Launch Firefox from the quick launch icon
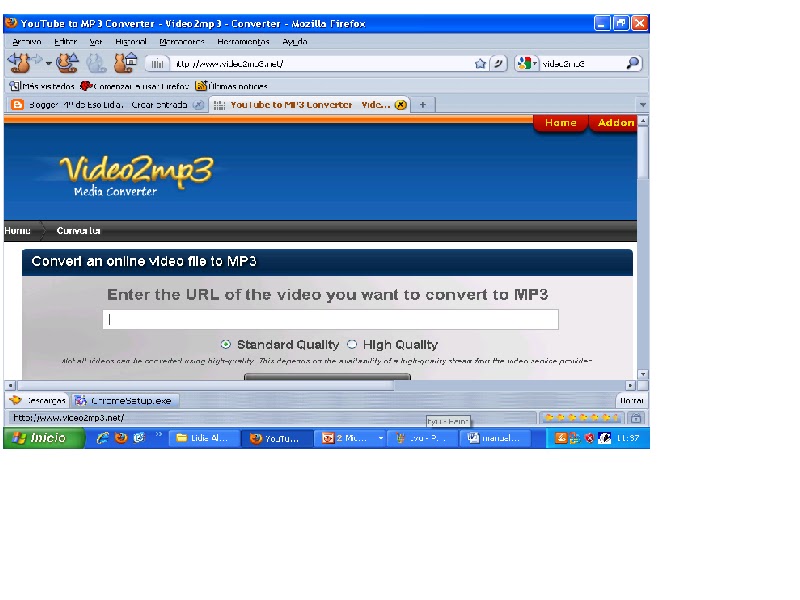This screenshot has height=600, width=800. [121, 438]
